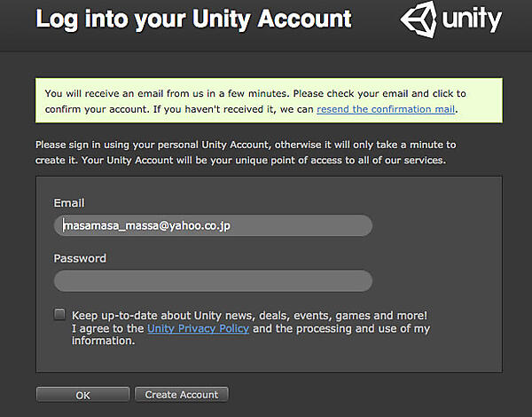The width and height of the screenshot is (532, 417).
Task: Click the "Log into your Unity Account" heading
Action: click(193, 20)
